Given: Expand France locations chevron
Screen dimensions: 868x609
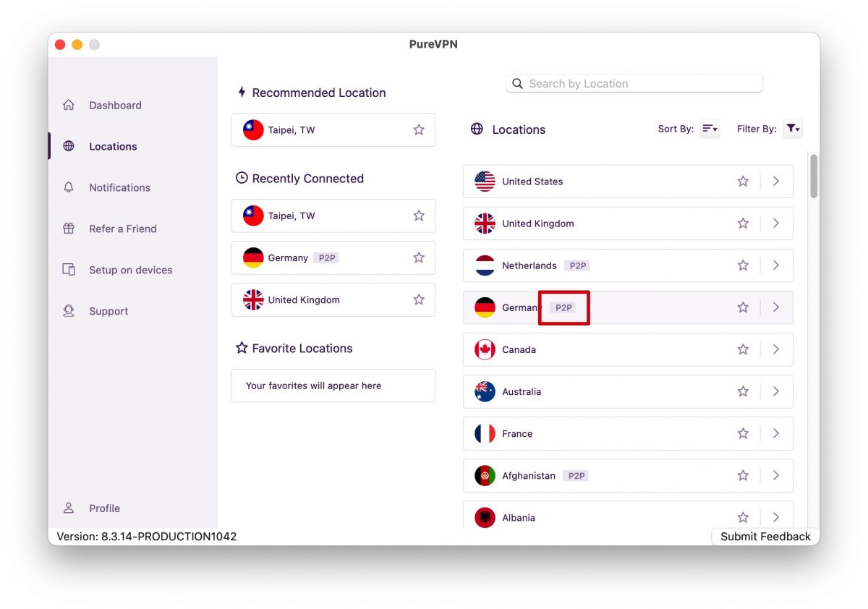Looking at the screenshot, I should pyautogui.click(x=776, y=433).
